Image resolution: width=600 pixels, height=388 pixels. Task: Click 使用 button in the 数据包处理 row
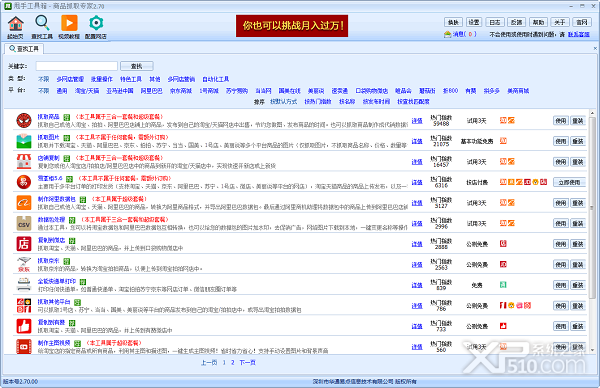click(561, 223)
